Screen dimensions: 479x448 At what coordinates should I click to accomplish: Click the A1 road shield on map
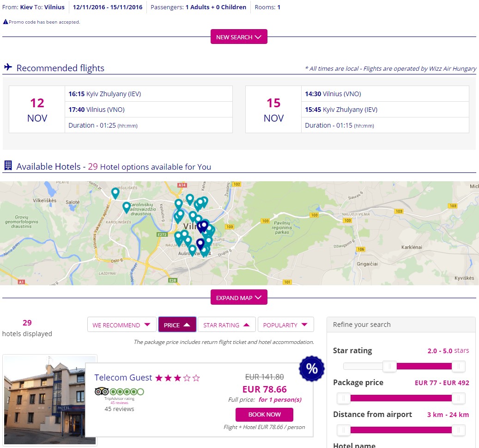click(x=21, y=282)
